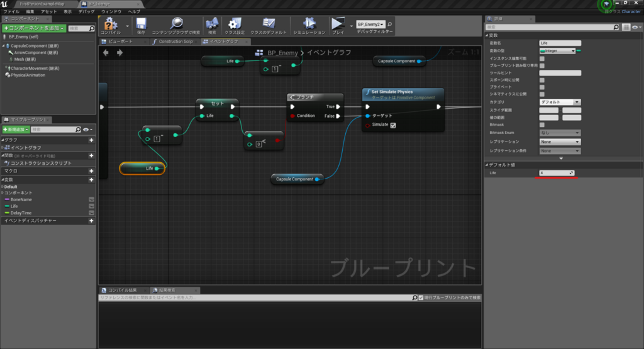The width and height of the screenshot is (644, 349).
Task: Start シミュレーション (Simulate) toolbar icon
Action: tap(309, 23)
